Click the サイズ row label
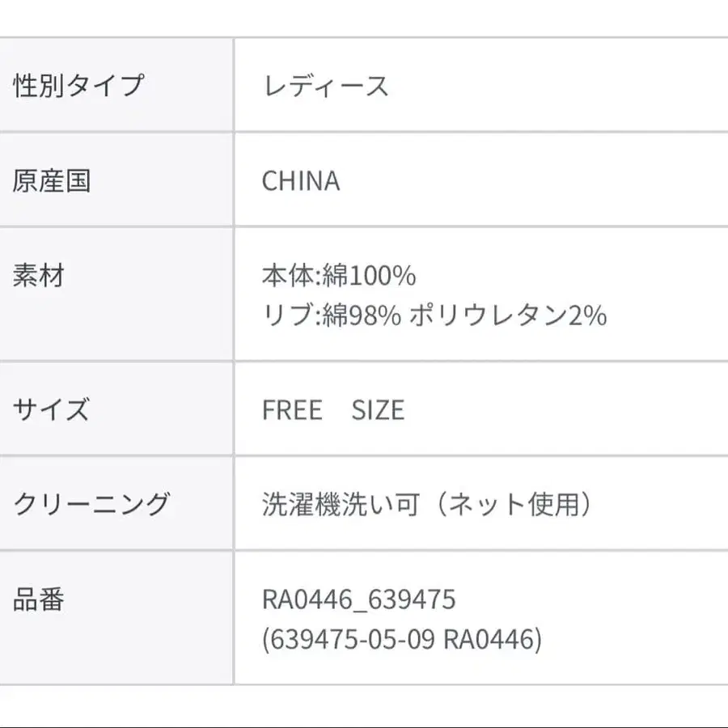 tap(51, 409)
